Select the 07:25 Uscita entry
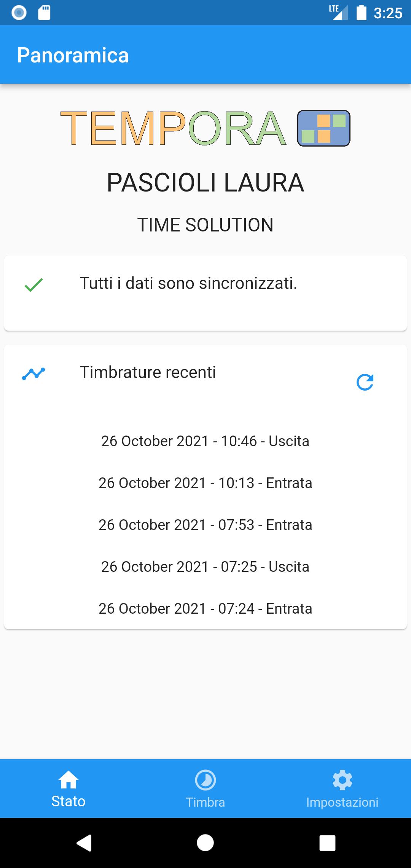Screen dimensions: 411x868 pyautogui.click(x=205, y=567)
